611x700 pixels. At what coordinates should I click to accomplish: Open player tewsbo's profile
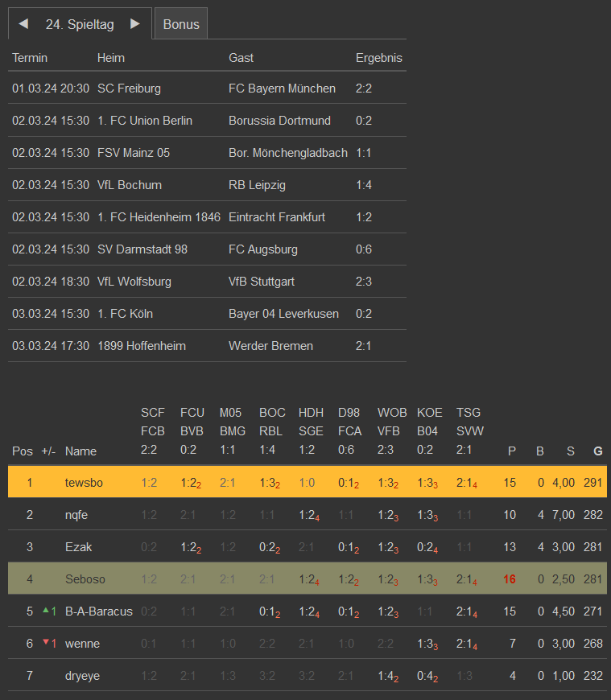[x=81, y=483]
